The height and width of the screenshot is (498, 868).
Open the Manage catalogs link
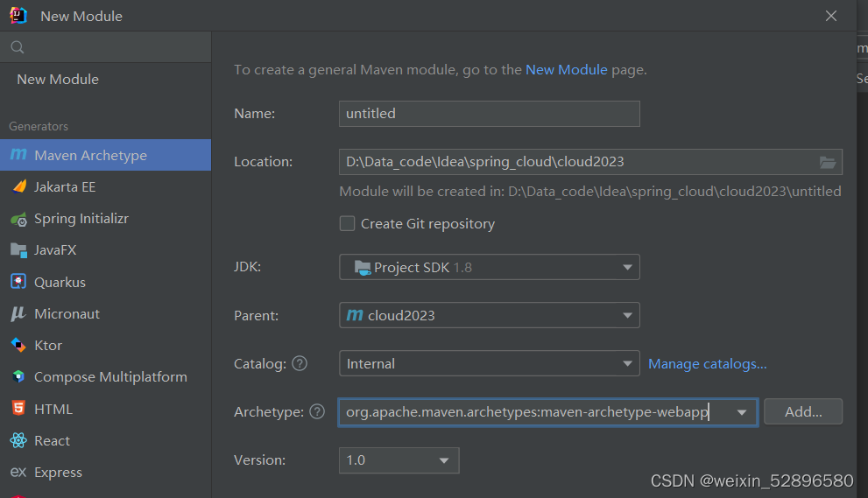[708, 363]
